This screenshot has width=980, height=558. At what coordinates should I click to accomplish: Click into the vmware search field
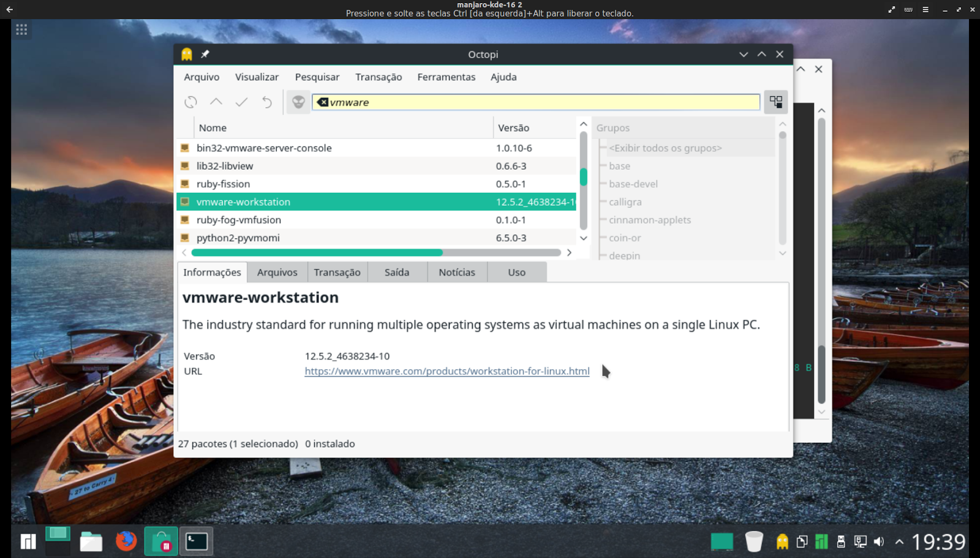(536, 102)
